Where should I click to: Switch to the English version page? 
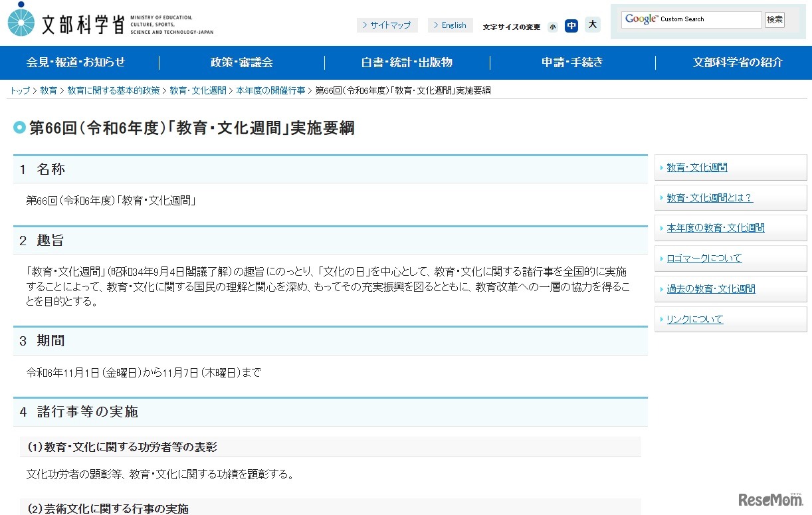pos(450,25)
